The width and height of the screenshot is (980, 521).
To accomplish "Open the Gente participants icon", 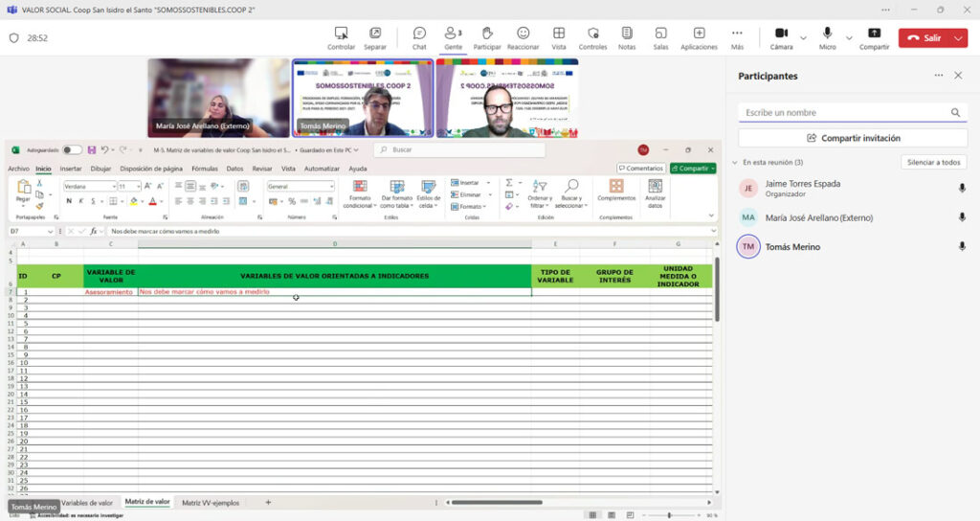I will click(453, 37).
